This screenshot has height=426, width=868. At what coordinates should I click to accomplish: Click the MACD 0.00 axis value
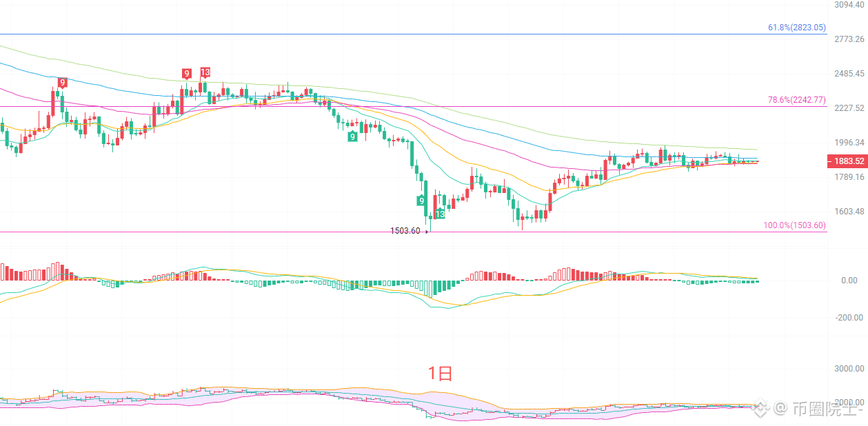click(x=849, y=281)
